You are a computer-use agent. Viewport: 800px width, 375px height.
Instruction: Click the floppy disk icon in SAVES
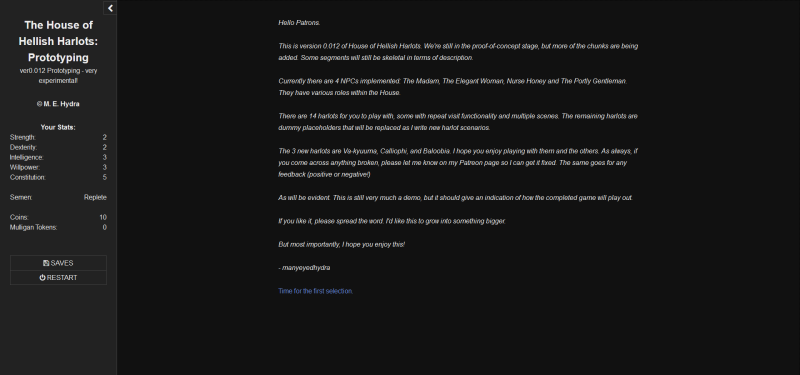point(46,263)
